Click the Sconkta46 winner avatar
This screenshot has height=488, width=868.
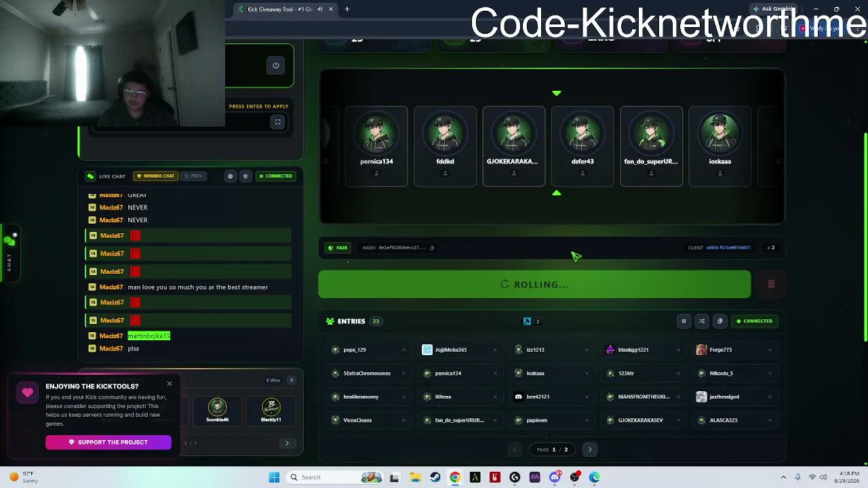pyautogui.click(x=217, y=407)
